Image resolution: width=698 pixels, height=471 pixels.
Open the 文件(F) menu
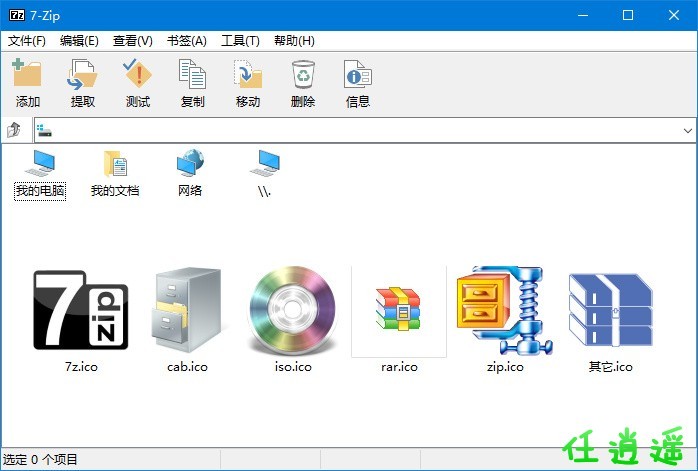pyautogui.click(x=27, y=41)
